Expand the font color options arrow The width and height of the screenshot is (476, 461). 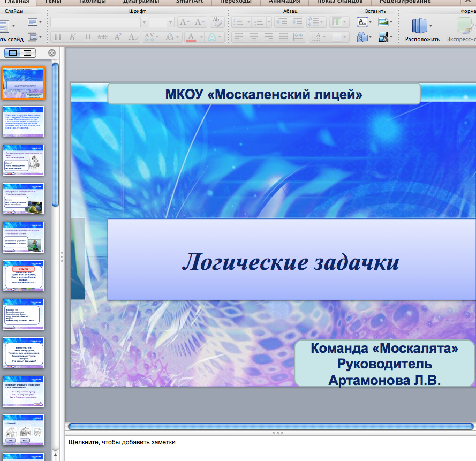click(x=201, y=37)
